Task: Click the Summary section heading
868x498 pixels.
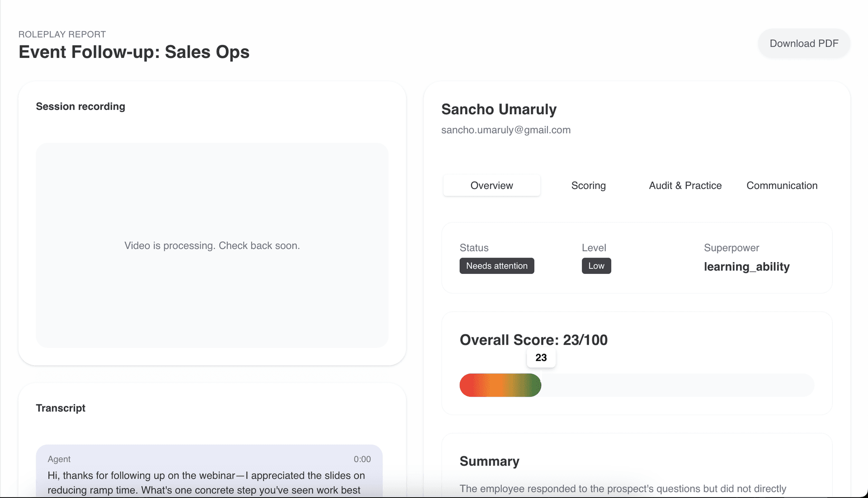Action: click(489, 461)
